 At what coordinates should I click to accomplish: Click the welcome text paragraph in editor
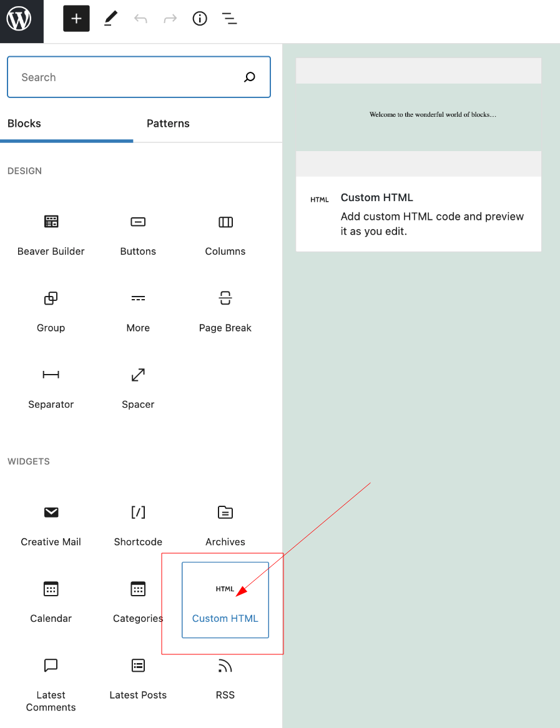433,115
